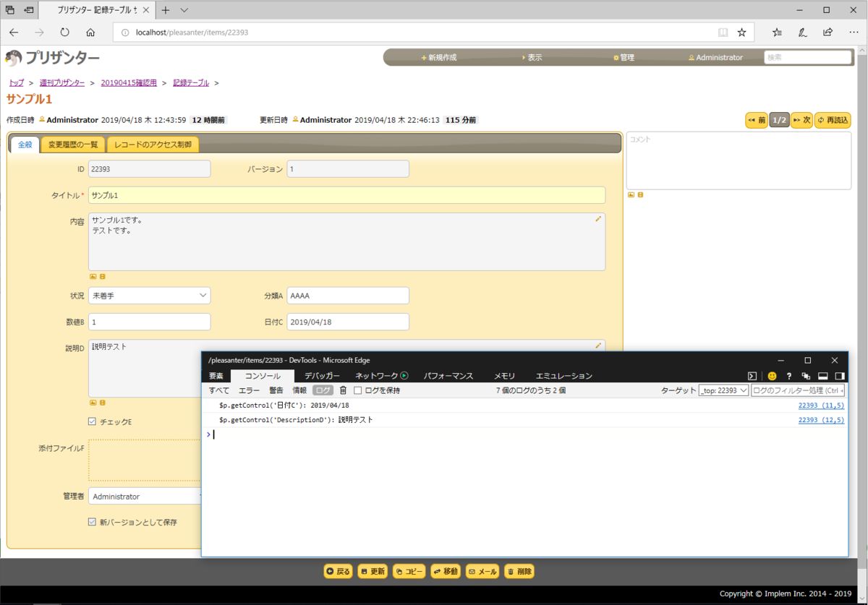Add page to favorites star icon
The height and width of the screenshot is (605, 868).
click(x=741, y=33)
